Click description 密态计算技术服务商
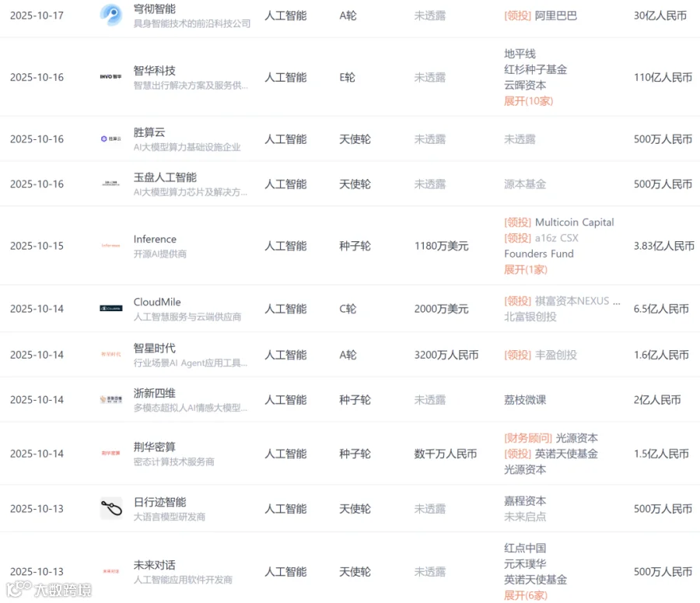 [x=173, y=461]
